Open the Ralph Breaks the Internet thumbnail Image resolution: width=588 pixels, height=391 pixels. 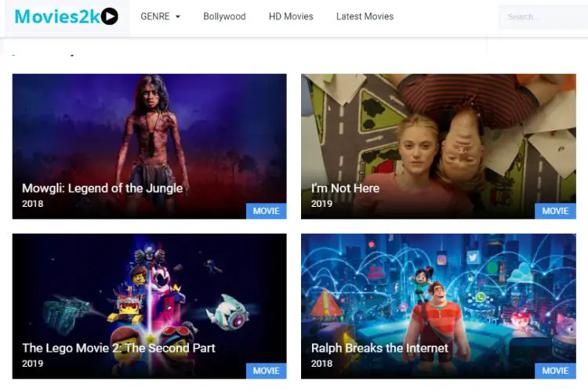438,306
